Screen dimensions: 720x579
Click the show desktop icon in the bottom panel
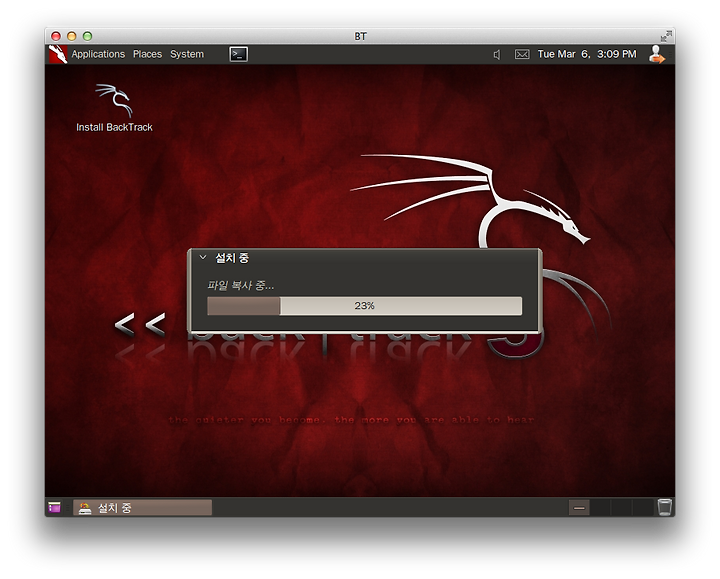point(55,507)
